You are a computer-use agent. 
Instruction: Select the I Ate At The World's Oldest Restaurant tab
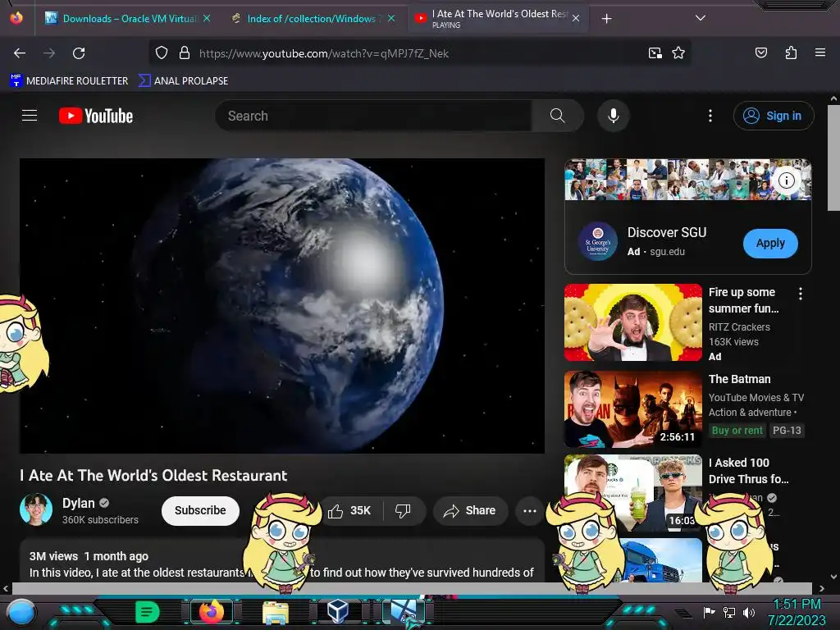[499, 19]
